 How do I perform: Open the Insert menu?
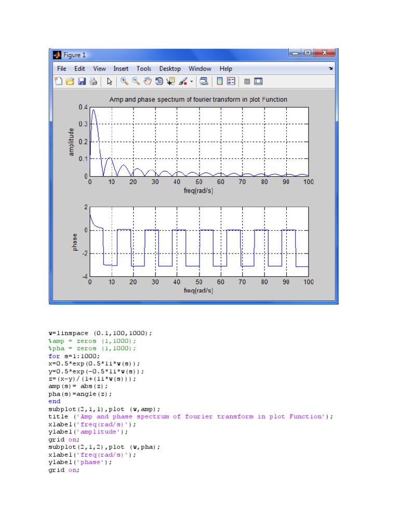[121, 69]
